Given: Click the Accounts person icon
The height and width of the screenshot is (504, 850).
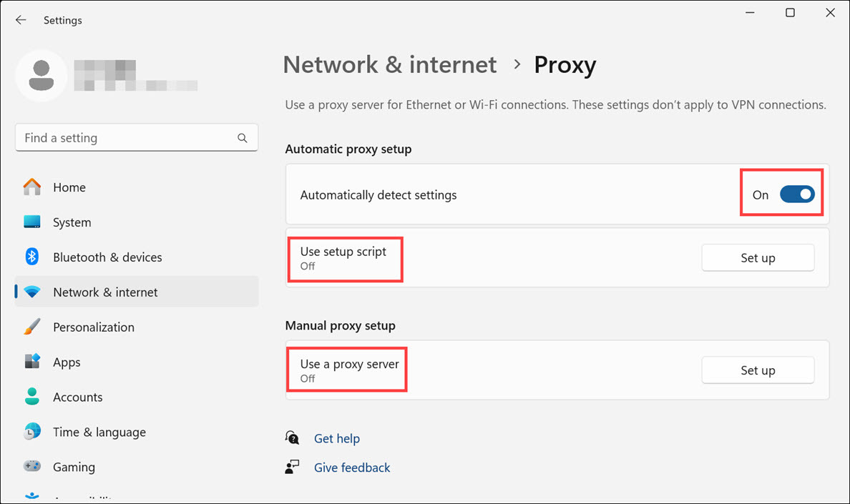Looking at the screenshot, I should coord(32,397).
